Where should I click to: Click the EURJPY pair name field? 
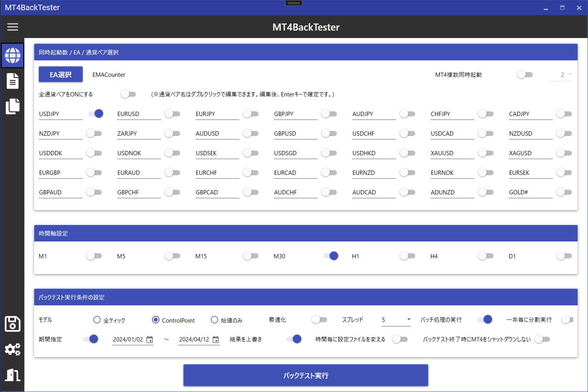pyautogui.click(x=217, y=114)
